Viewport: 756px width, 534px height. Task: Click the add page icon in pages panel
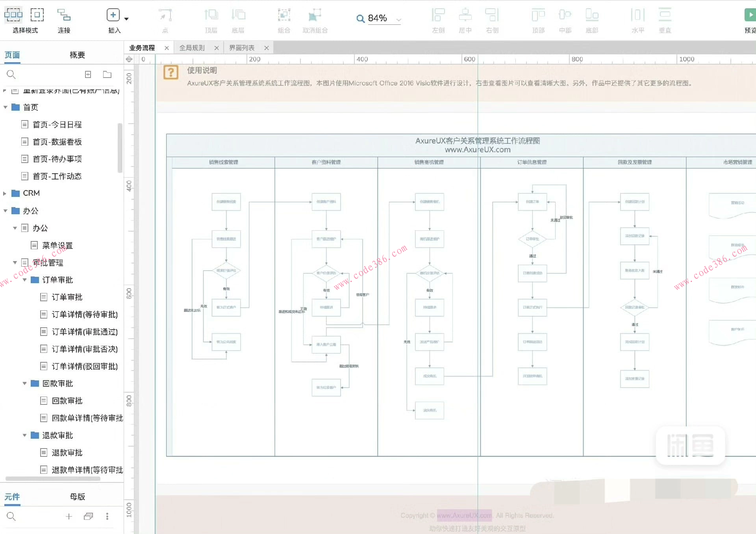pos(88,74)
